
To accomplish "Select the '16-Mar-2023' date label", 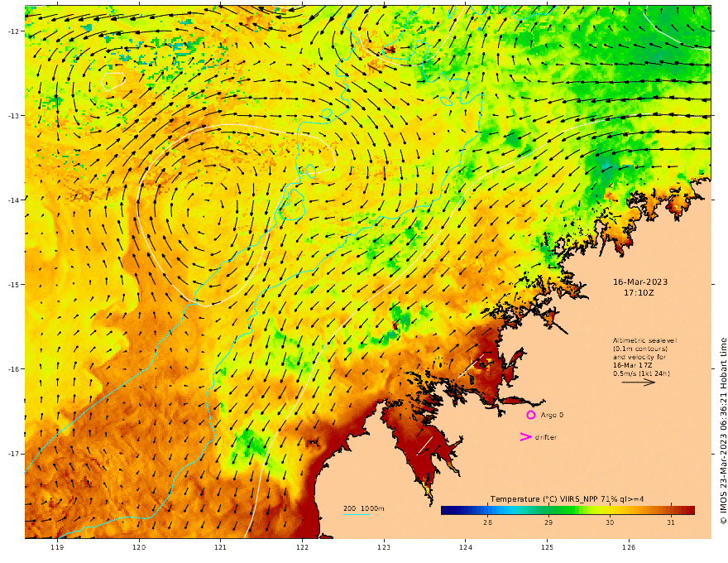I will pyautogui.click(x=640, y=282).
